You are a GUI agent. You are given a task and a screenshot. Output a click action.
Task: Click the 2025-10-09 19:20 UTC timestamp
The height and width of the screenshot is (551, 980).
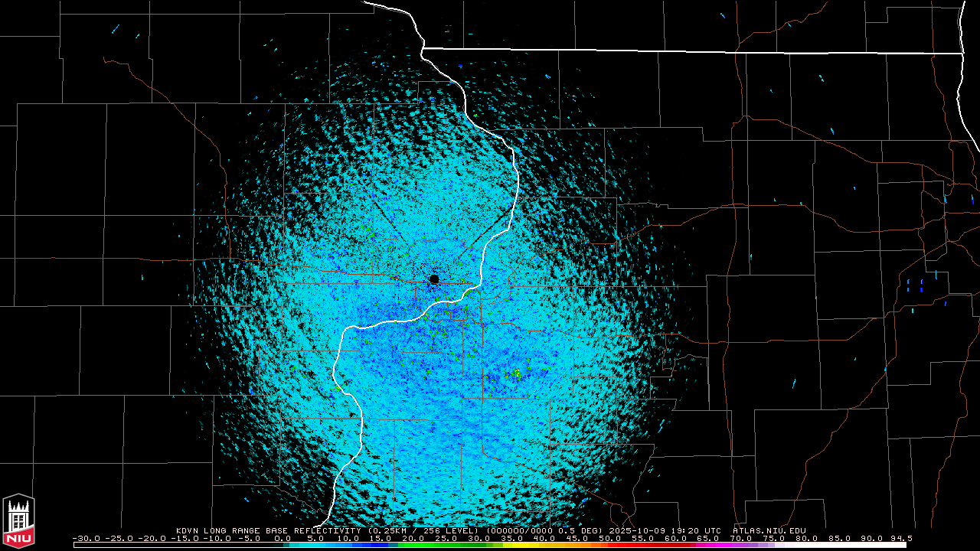(665, 530)
